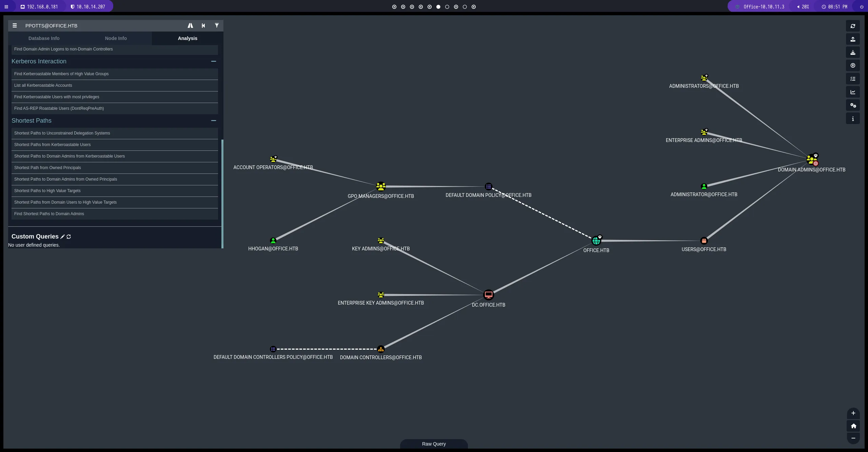Zoom in with the plus button
The width and height of the screenshot is (868, 452).
tap(853, 413)
